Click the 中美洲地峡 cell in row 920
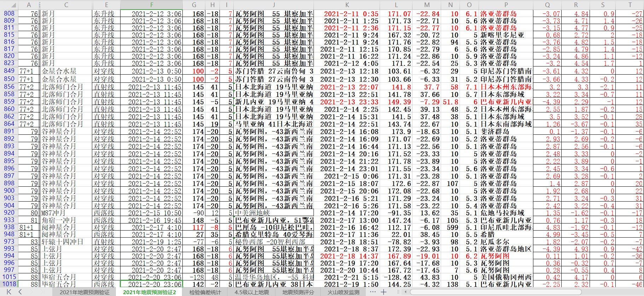 click(273, 213)
